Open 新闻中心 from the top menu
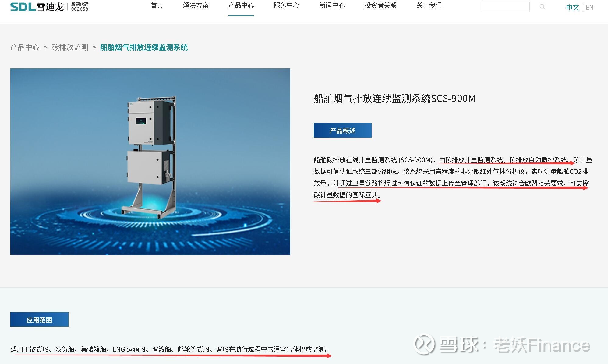This screenshot has width=608, height=364. tap(332, 5)
